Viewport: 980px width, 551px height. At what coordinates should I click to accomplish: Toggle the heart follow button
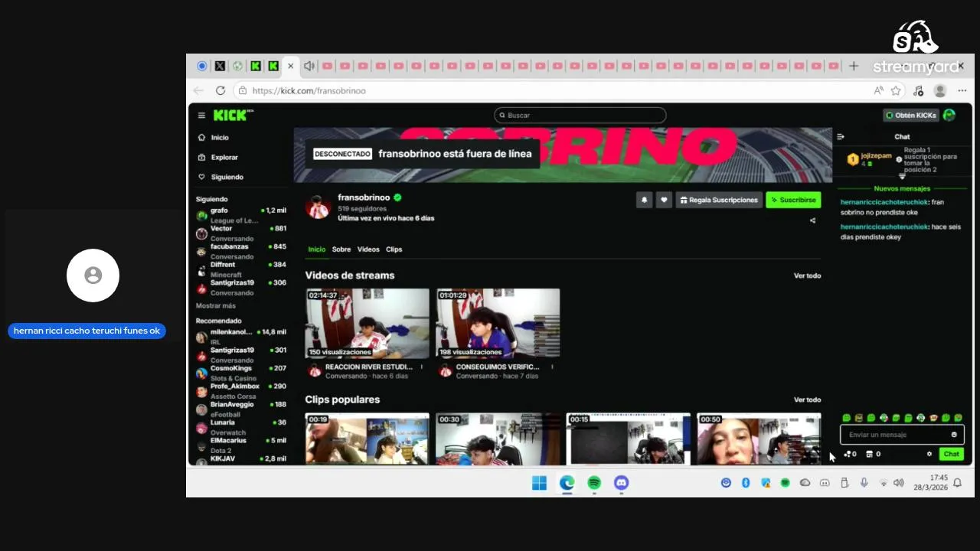pos(664,200)
